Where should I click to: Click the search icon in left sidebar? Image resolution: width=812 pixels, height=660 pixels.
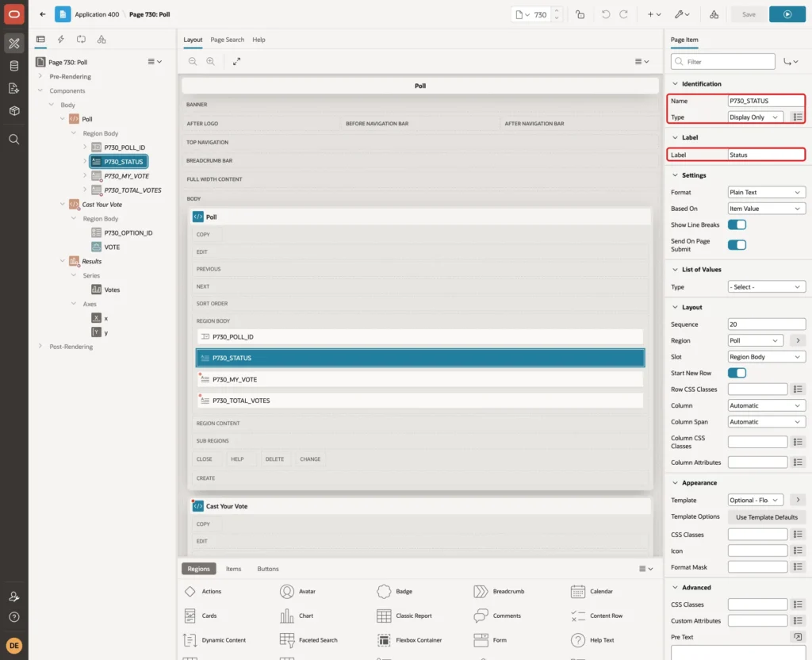(x=14, y=140)
